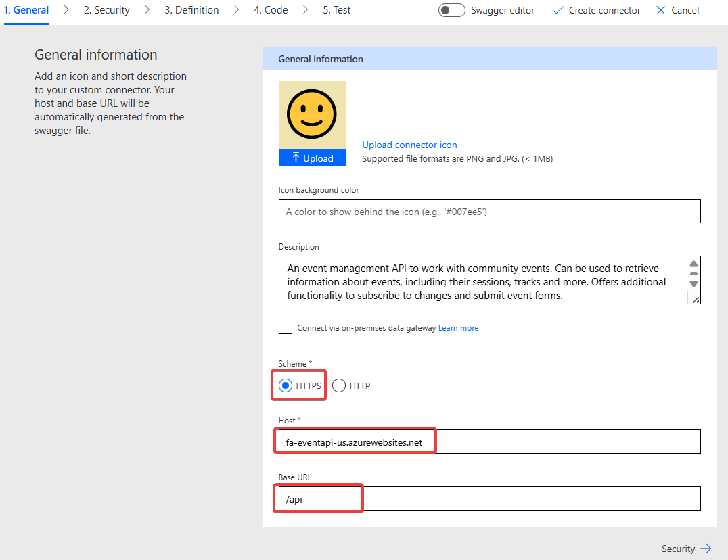728x560 pixels.
Task: Check Connect via on-premises data gateway
Action: [285, 327]
